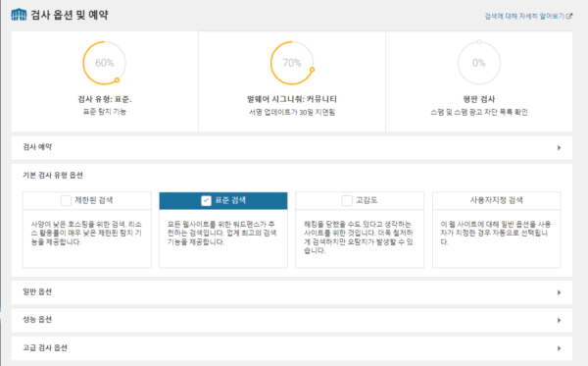The height and width of the screenshot is (366, 588).
Task: Click the 60% scan type progress circle
Action: click(x=104, y=63)
